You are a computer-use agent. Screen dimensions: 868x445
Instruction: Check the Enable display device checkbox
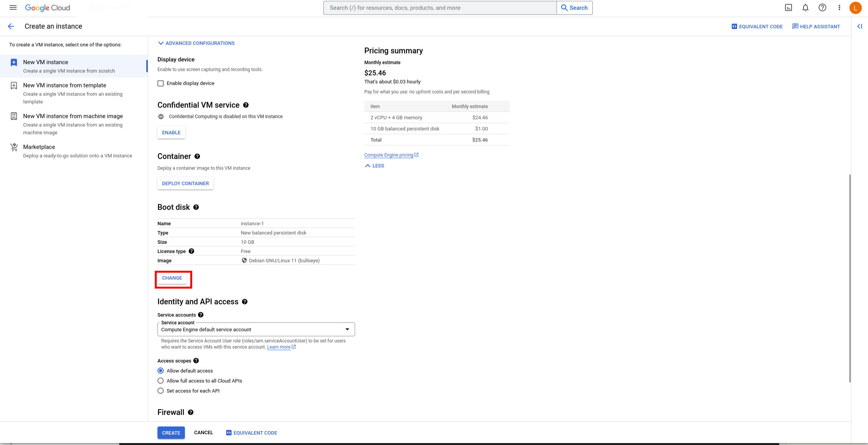pyautogui.click(x=161, y=83)
